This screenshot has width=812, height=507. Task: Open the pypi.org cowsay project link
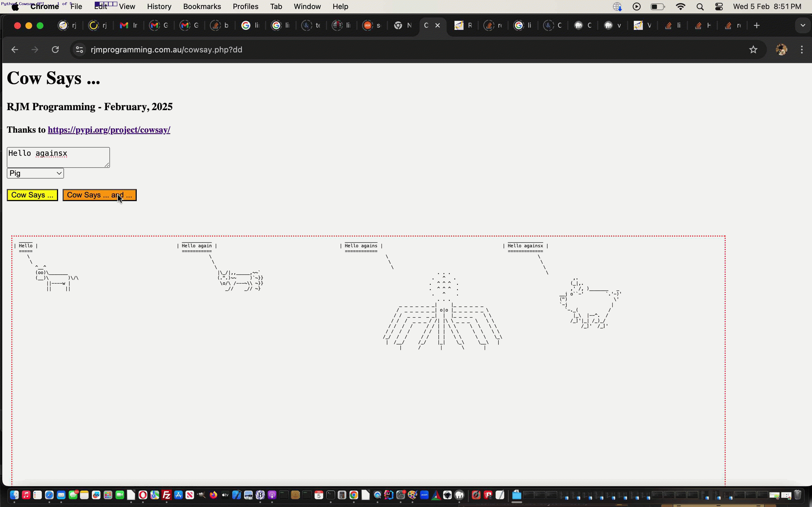109,130
